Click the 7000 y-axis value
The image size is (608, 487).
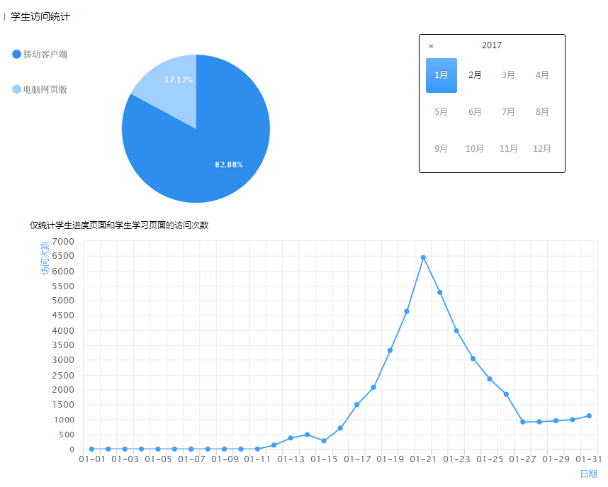(x=63, y=242)
